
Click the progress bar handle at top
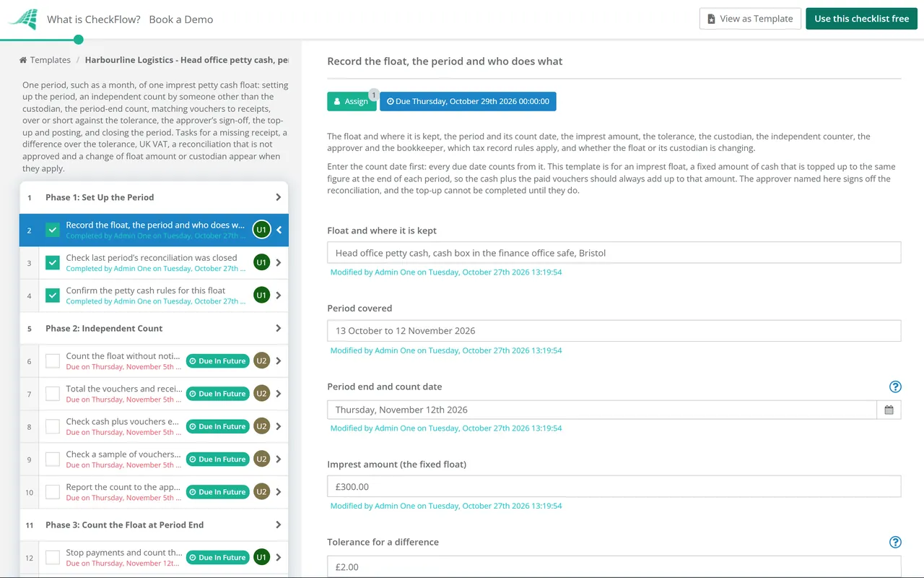click(x=78, y=40)
